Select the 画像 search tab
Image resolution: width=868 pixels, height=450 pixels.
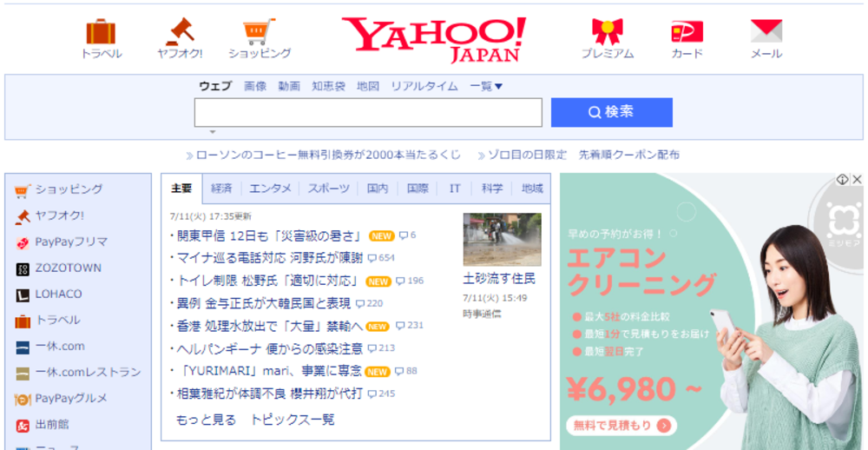(255, 87)
